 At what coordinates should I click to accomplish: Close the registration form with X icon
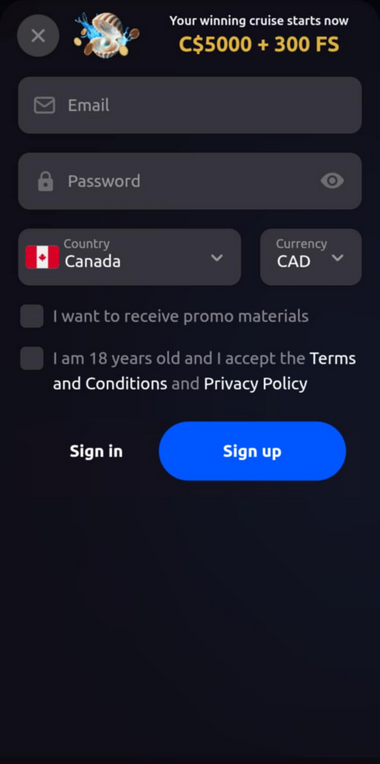click(38, 36)
